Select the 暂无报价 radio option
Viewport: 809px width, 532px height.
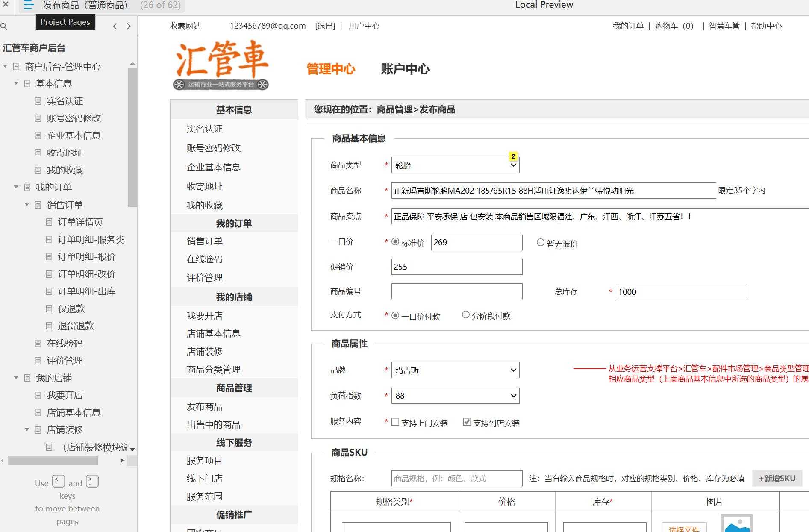pos(541,243)
